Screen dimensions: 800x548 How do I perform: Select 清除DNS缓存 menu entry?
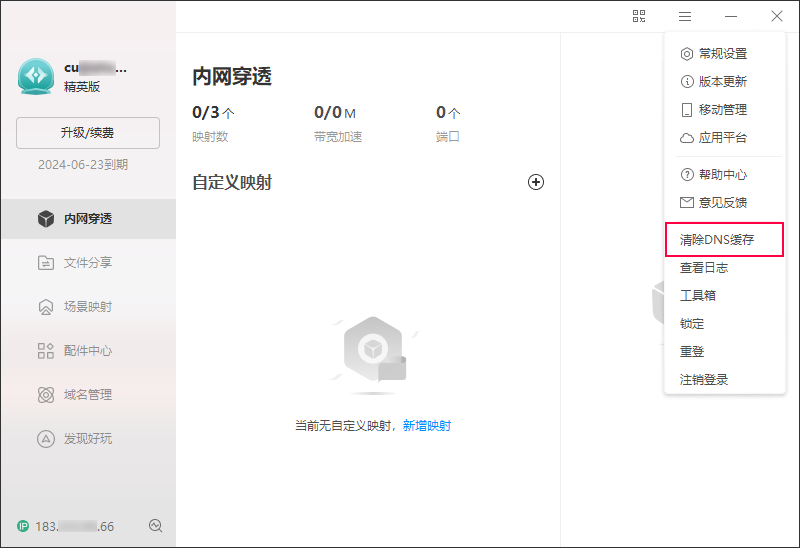(717, 240)
